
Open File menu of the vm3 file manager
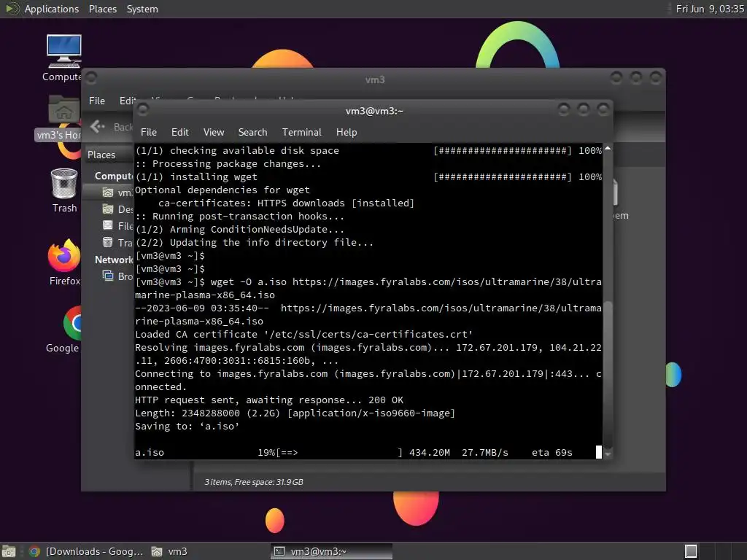pyautogui.click(x=97, y=101)
